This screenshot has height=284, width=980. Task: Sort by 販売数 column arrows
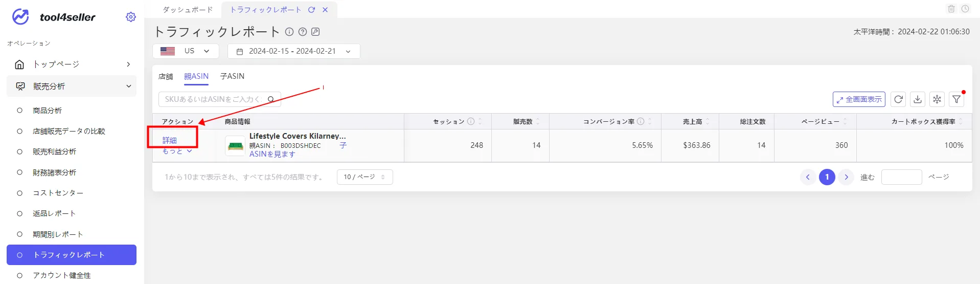(538, 121)
